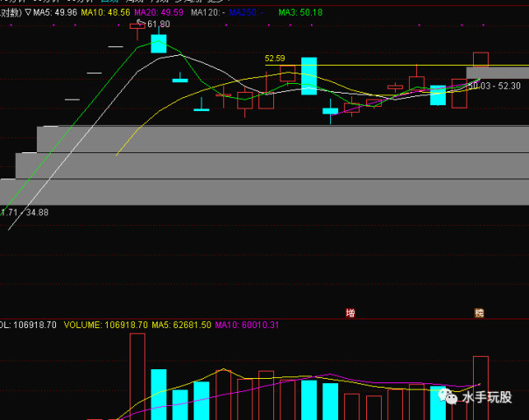This screenshot has height=420, width=529.
Task: Click the high-price arrow icon beside 61.80
Action: coord(141,23)
